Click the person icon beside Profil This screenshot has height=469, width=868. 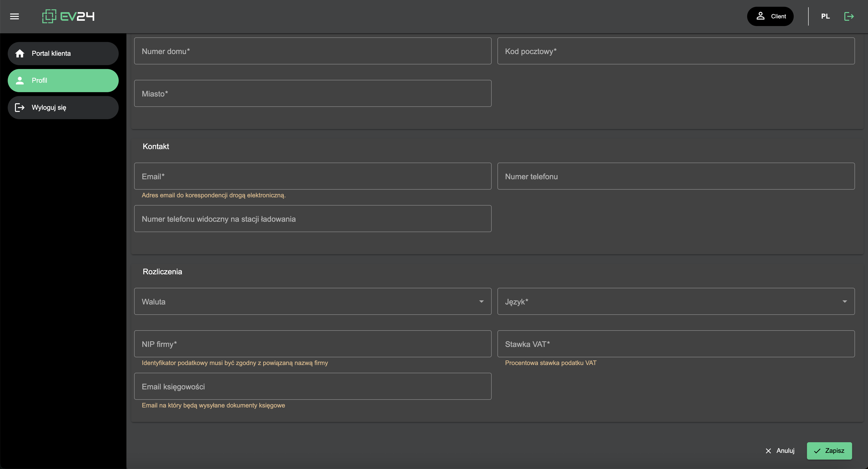[20, 81]
